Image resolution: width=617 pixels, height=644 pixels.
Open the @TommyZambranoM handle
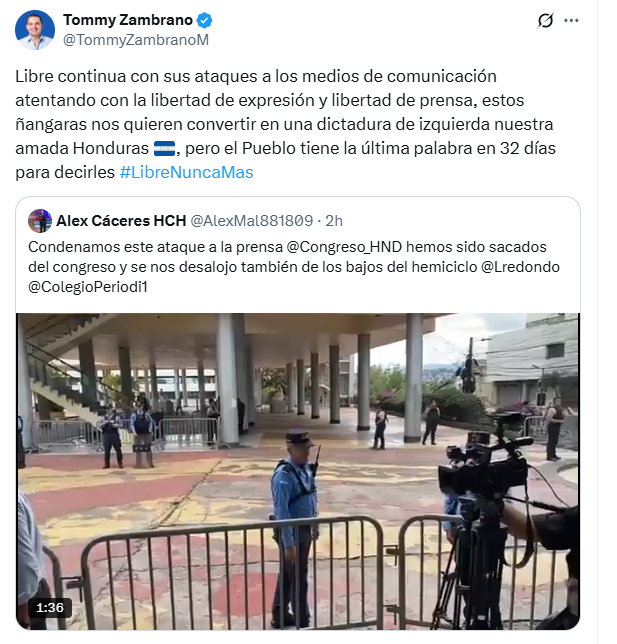pos(136,40)
